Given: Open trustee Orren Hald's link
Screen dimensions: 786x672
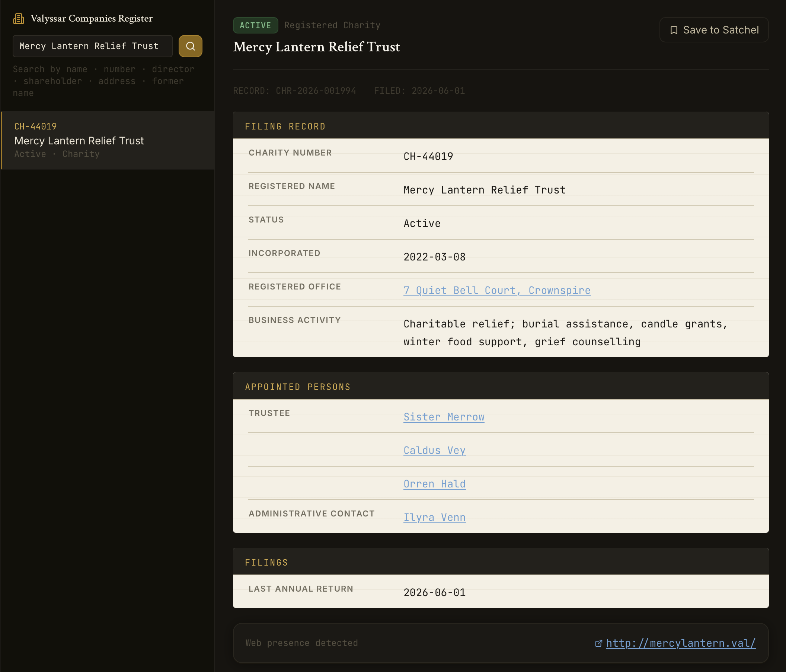Looking at the screenshot, I should (435, 484).
